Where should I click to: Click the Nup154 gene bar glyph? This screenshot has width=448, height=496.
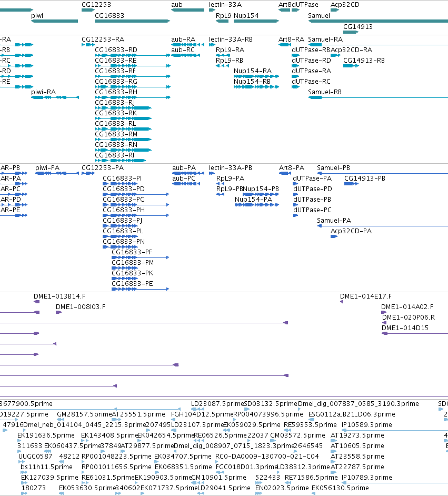point(256,21)
